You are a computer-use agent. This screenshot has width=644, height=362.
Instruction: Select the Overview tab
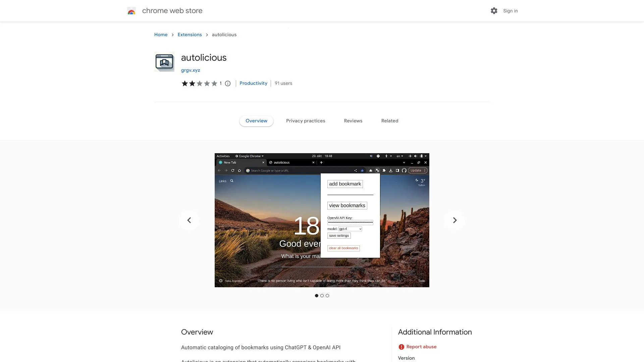256,121
